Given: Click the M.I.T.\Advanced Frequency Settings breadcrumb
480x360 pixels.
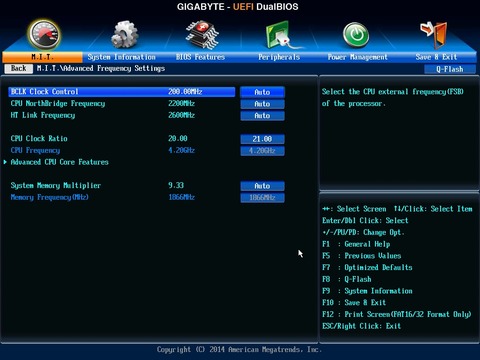Looking at the screenshot, I should tap(101, 68).
